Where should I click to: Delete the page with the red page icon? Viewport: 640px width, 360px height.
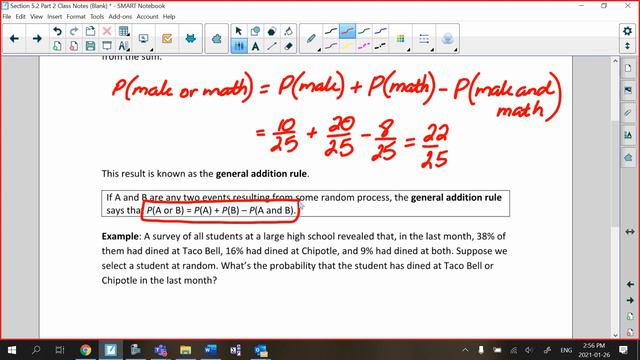coord(74,46)
